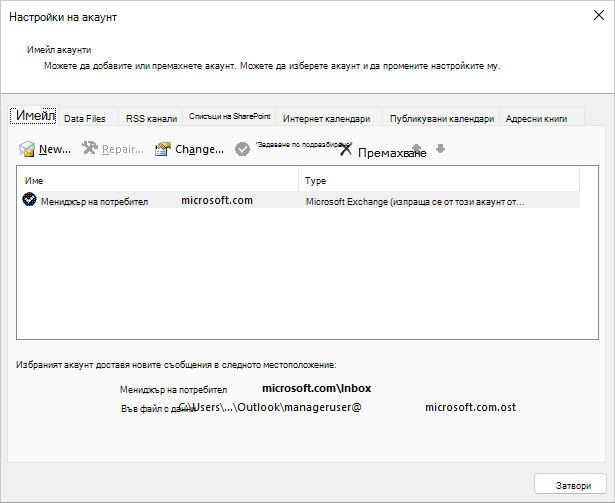Click the Затвори button
The height and width of the screenshot is (503, 615).
pos(570,485)
